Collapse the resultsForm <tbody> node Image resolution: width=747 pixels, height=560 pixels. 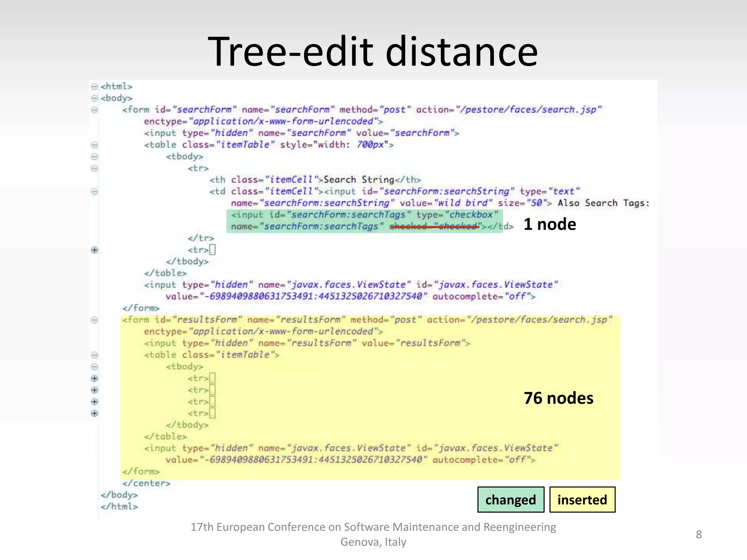94,366
